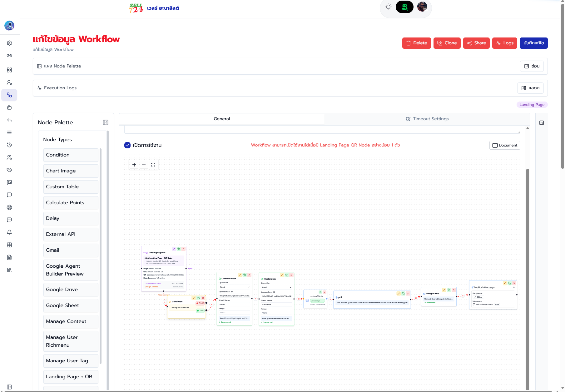The height and width of the screenshot is (392, 565).
Task: Click the MasterData Range input field
Action: coord(277,313)
